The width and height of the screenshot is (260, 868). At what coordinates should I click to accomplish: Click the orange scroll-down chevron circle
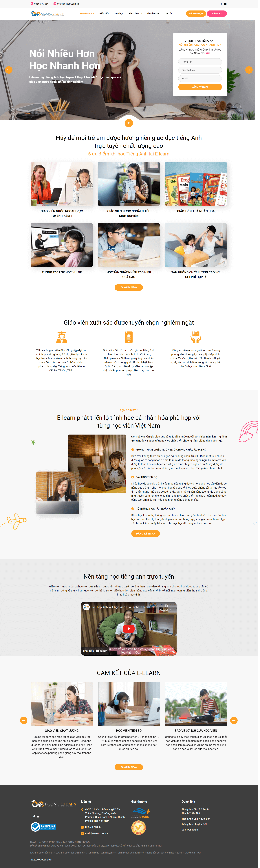pos(129,123)
